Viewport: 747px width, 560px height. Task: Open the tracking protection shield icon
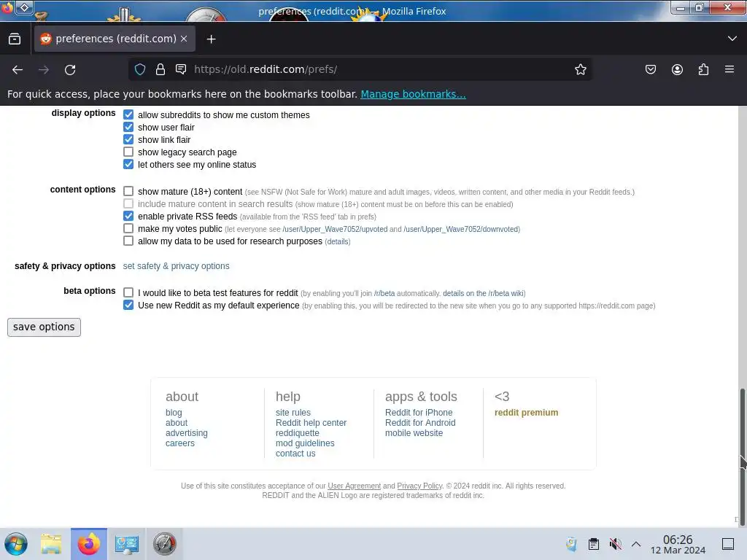[140, 69]
